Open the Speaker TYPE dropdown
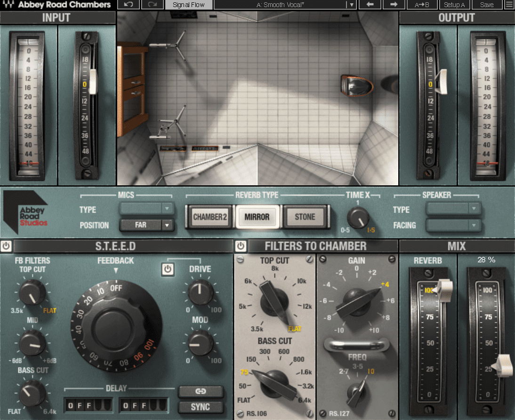The width and height of the screenshot is (515, 420). (453, 208)
